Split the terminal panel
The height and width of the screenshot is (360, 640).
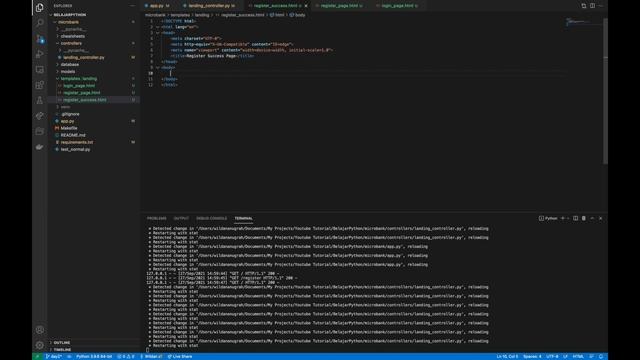576,218
